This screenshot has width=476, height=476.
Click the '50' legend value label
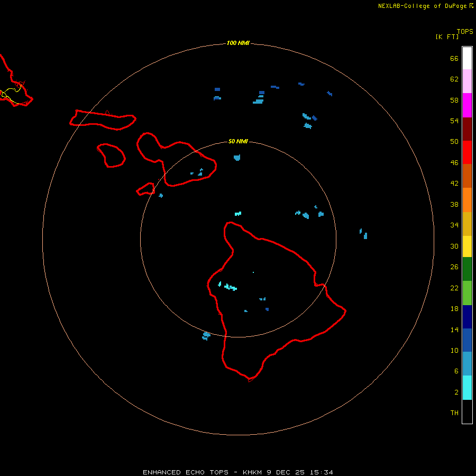tap(454, 142)
